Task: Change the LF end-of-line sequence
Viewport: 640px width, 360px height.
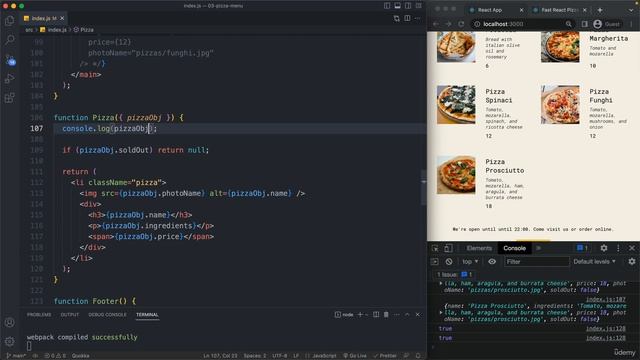Action: 296,356
